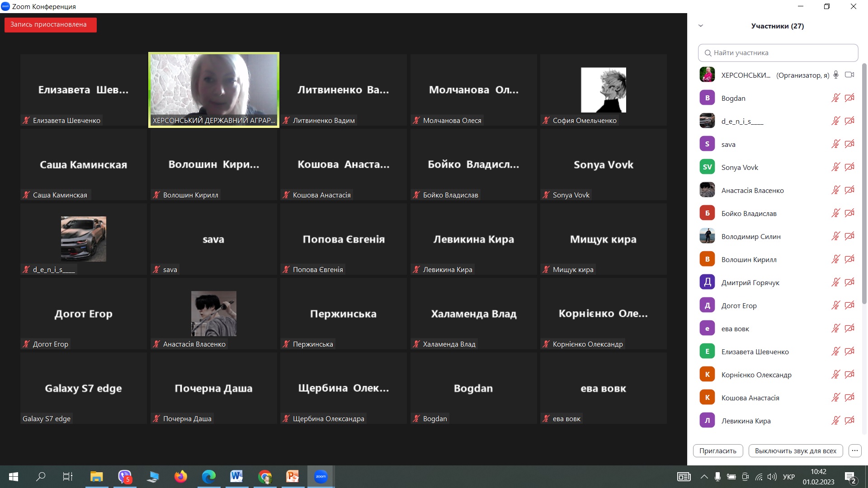
Task: Click Корнієнко Олександр's camera-off icon in list
Action: pos(849,375)
